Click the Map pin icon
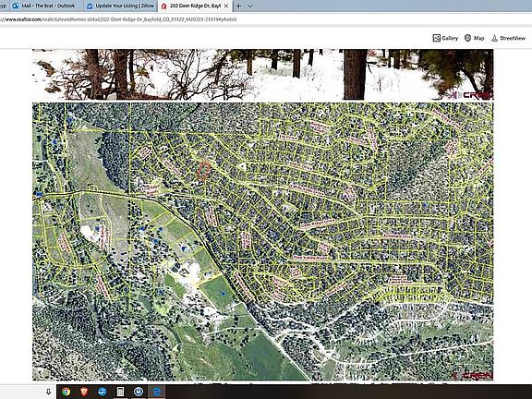 pyautogui.click(x=467, y=38)
